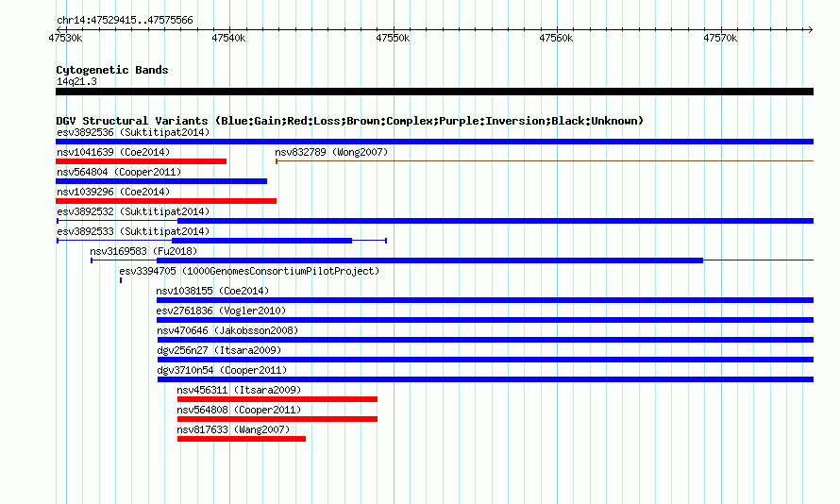Select the blue esv3892536 gain bar
This screenshot has height=504, width=840.
pos(434,142)
